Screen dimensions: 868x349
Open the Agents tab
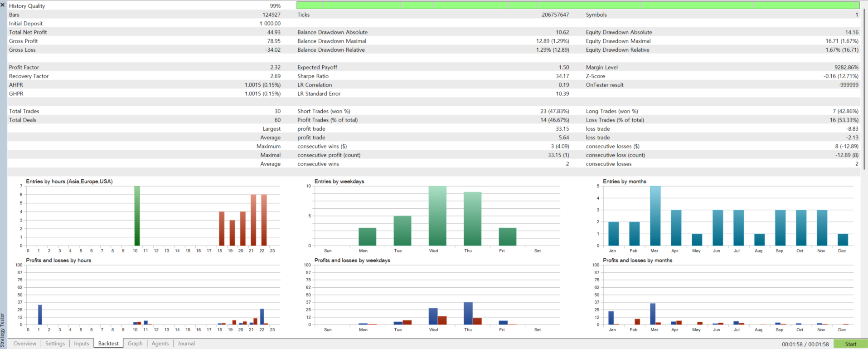pyautogui.click(x=160, y=344)
